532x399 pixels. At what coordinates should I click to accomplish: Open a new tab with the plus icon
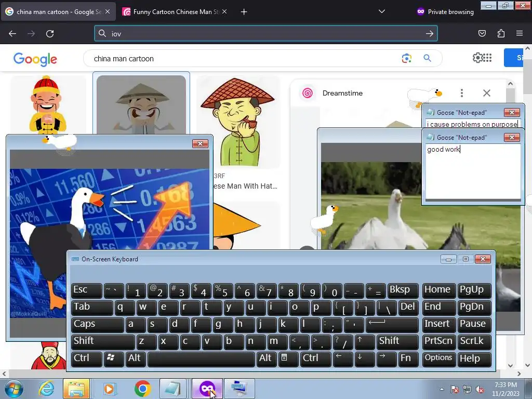point(244,12)
